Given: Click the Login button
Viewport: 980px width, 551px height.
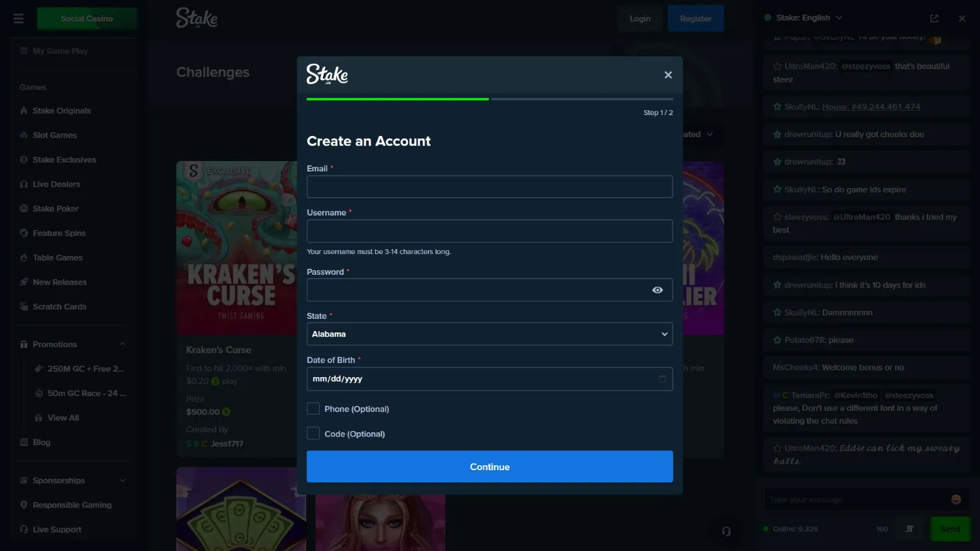Looking at the screenshot, I should pos(640,18).
